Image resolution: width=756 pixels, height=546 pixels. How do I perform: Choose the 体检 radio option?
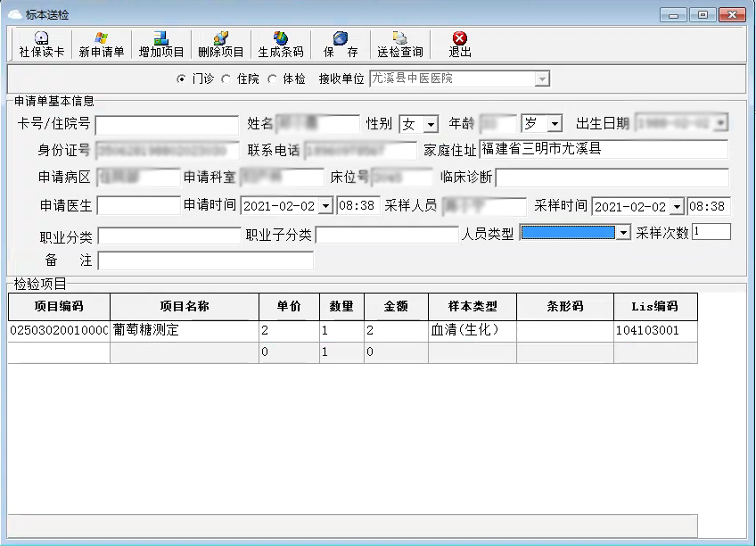(x=272, y=79)
